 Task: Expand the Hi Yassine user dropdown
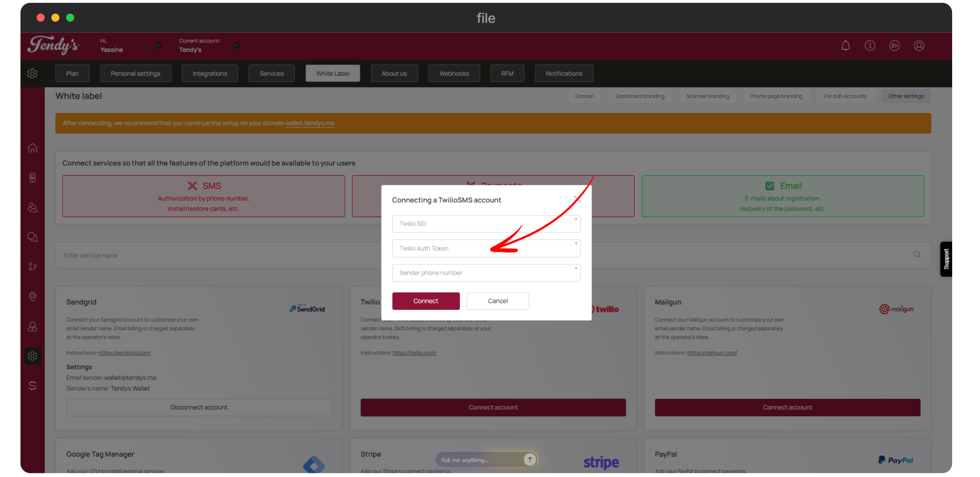click(x=158, y=46)
